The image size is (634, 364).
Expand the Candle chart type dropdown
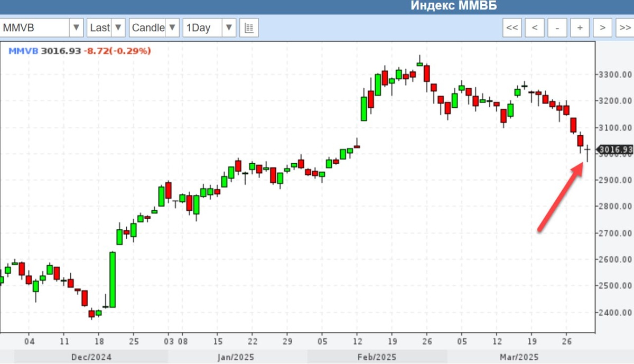(x=172, y=27)
